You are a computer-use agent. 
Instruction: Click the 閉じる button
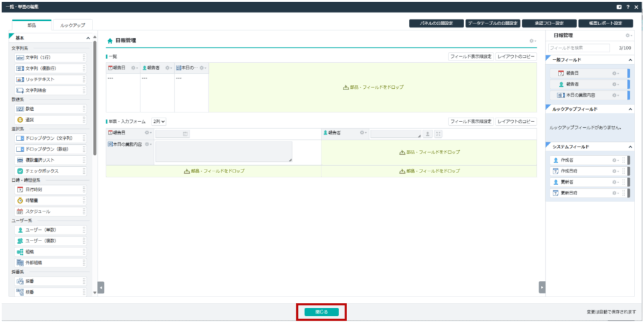pyautogui.click(x=321, y=312)
